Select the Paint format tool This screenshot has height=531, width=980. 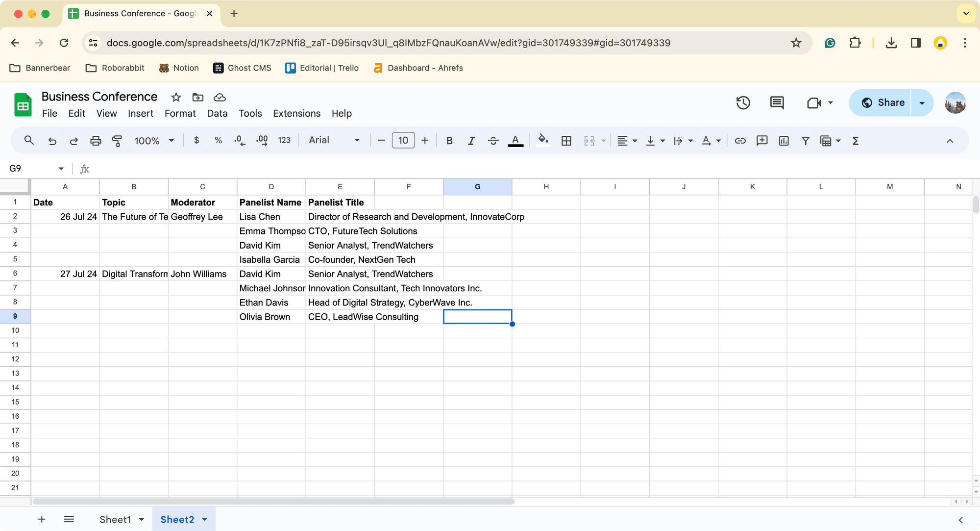(117, 140)
